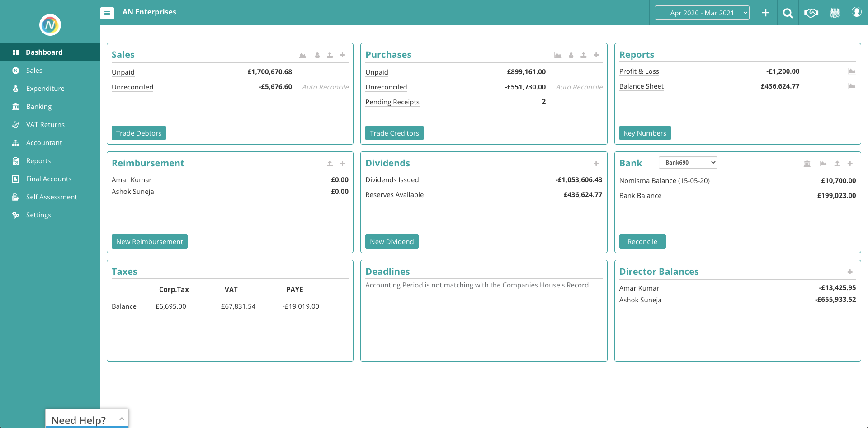Open Settings in sidebar
868x428 pixels.
pyautogui.click(x=50, y=215)
